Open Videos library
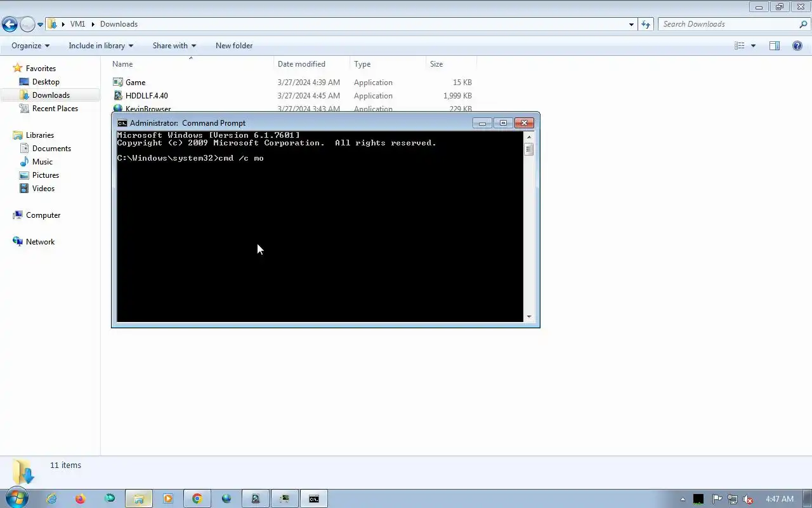Viewport: 812px width, 508px height. pyautogui.click(x=43, y=189)
